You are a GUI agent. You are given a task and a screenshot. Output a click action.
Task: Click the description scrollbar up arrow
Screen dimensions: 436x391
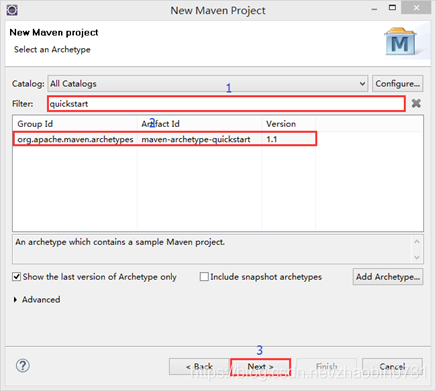coord(417,241)
